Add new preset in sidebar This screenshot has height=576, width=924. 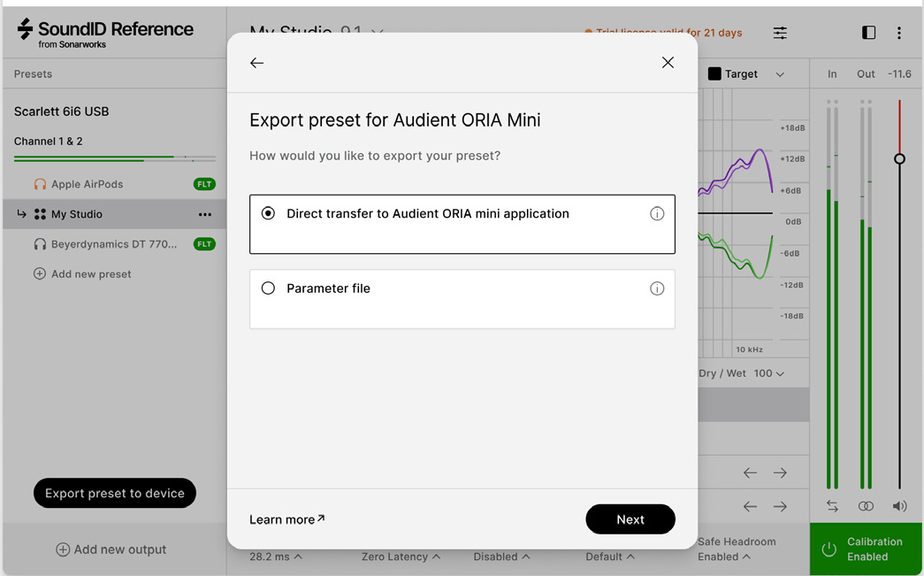pos(82,274)
